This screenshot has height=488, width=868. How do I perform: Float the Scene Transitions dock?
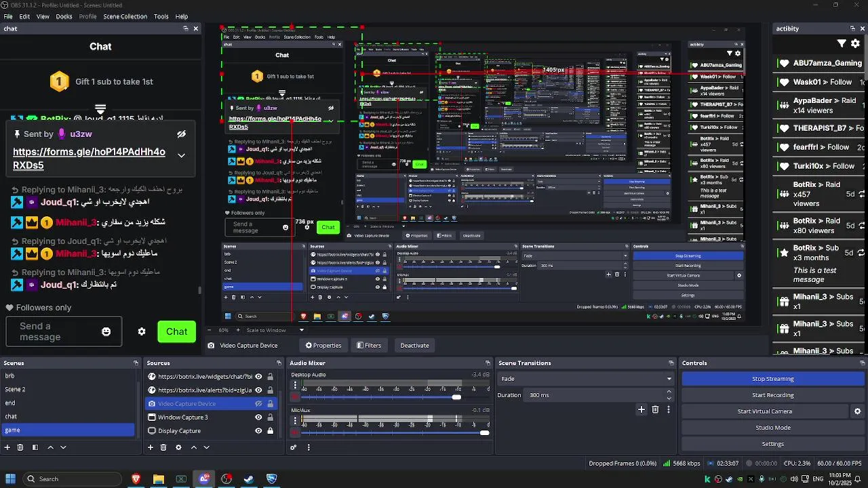pos(671,363)
